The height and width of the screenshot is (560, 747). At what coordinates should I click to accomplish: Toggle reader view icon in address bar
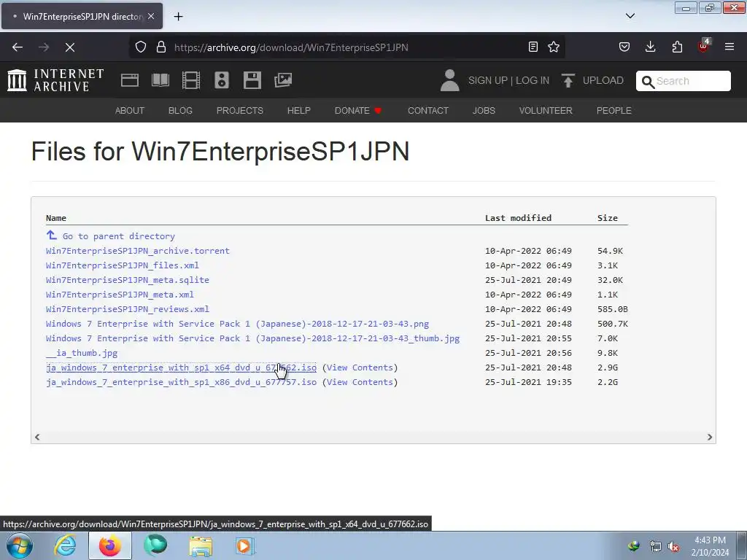533,47
